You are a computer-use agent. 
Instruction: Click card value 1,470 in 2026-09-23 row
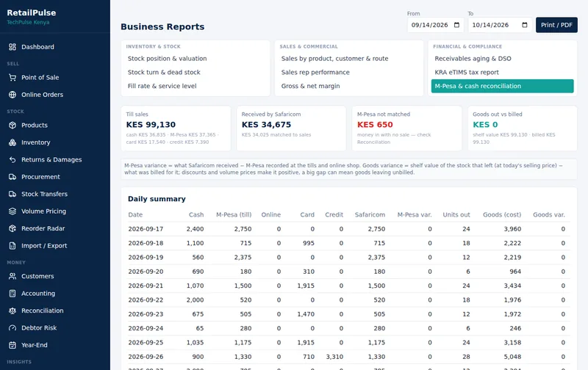306,314
